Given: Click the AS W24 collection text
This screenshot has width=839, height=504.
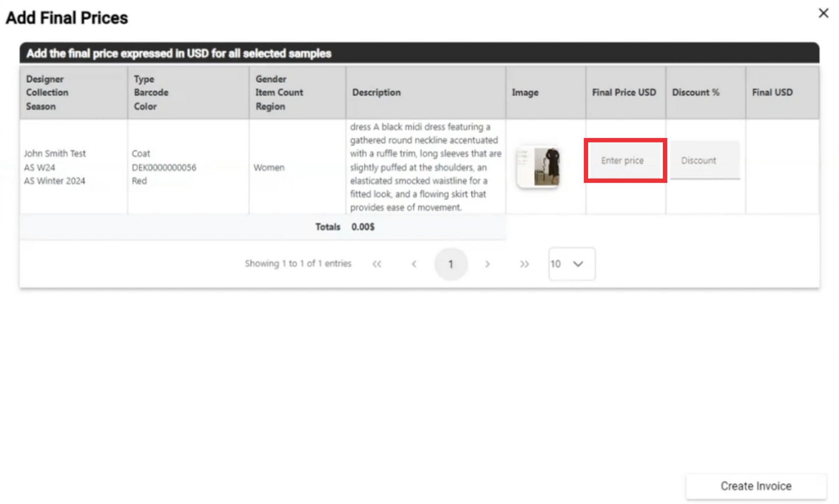Looking at the screenshot, I should pos(39,167).
